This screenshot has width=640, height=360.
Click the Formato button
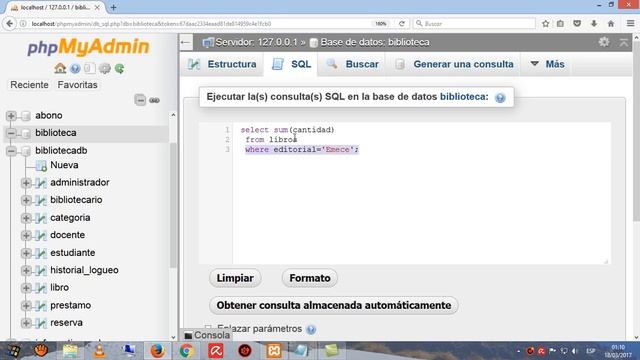(310, 278)
